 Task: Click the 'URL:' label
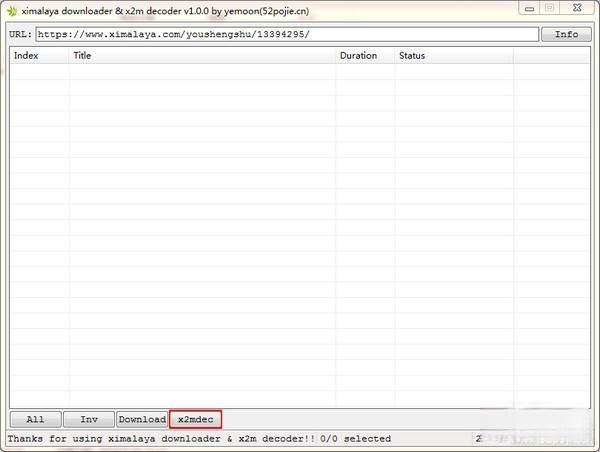click(x=21, y=34)
